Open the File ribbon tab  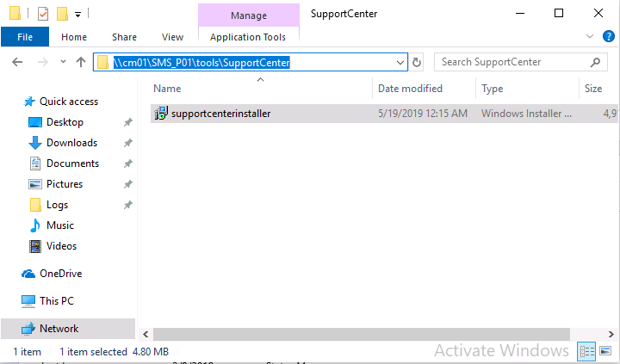pyautogui.click(x=25, y=37)
